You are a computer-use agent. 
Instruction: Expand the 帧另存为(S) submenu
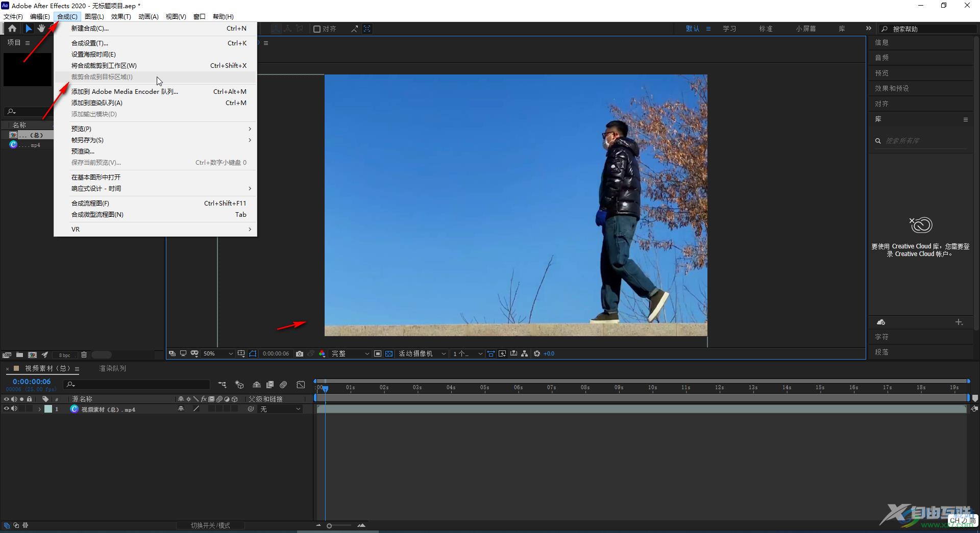click(155, 140)
